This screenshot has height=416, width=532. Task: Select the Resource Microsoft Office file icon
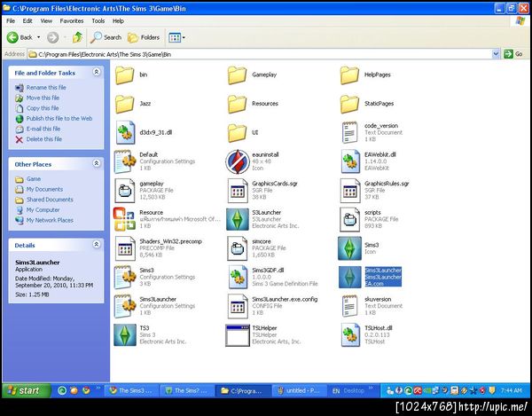[124, 219]
